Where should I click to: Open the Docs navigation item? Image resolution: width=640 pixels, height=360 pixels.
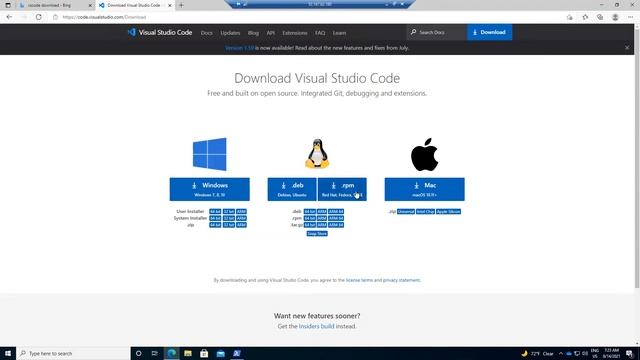207,33
